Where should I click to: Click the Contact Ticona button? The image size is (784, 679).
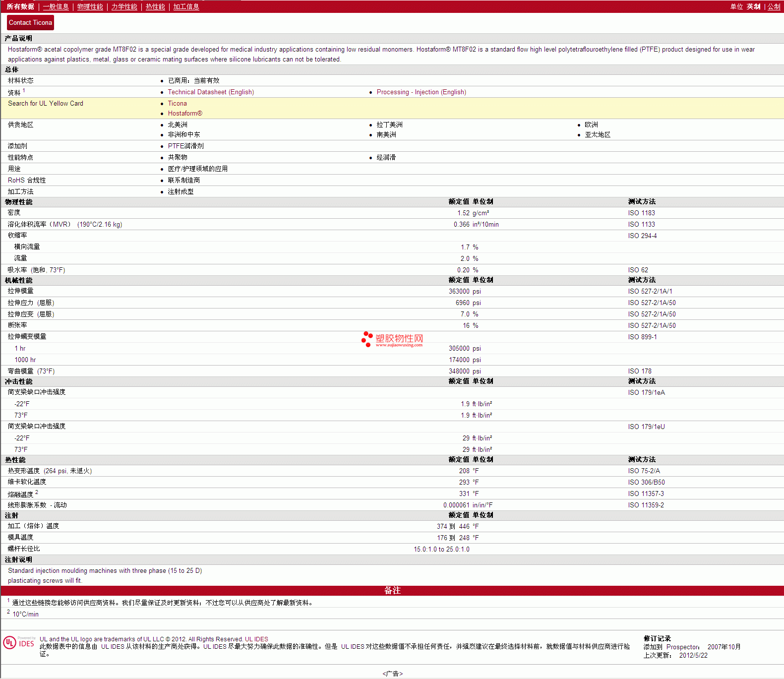[x=30, y=22]
